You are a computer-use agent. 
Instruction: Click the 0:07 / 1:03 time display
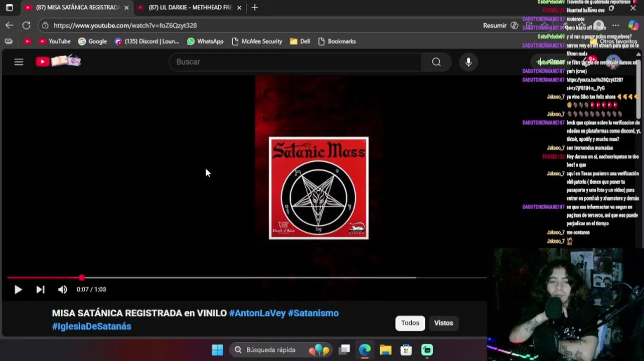tap(91, 289)
